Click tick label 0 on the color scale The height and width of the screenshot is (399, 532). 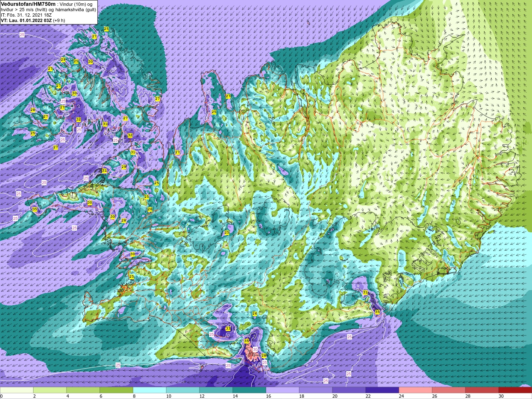(1, 396)
